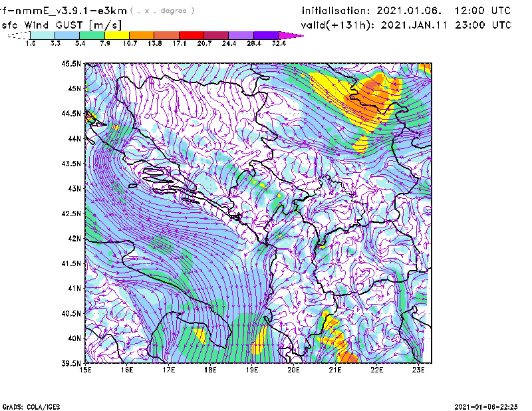Image resolution: width=532 pixels, height=411 pixels.
Task: Click the "22E" longitude label
Action: pos(376,370)
